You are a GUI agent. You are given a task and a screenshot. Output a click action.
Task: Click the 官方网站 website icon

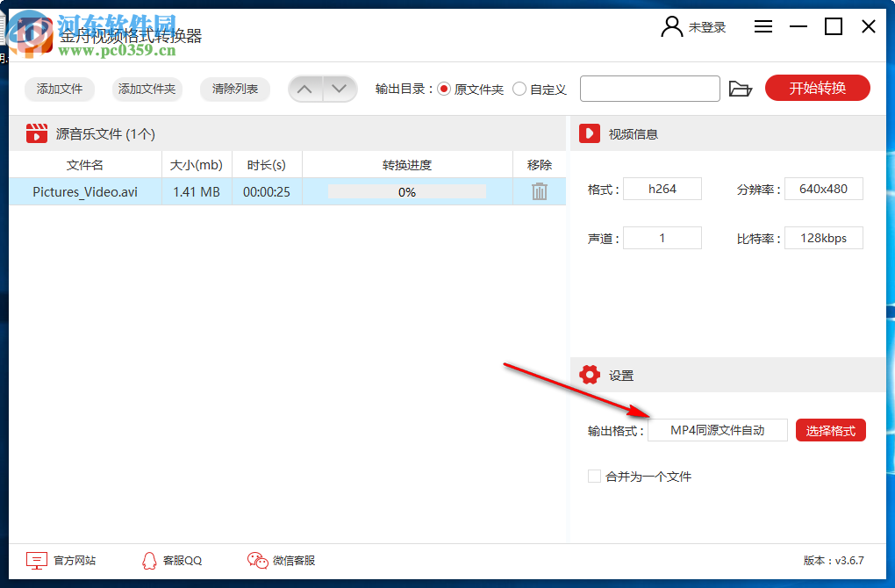click(35, 560)
